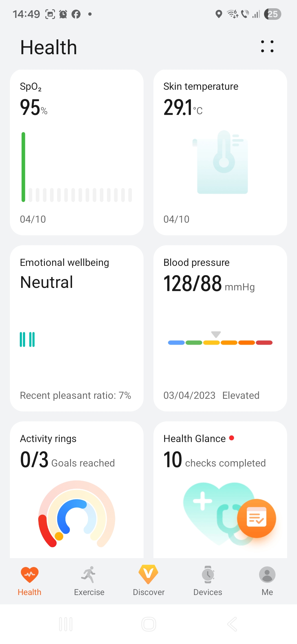Open the Blood pressure 128/88 reading
Viewport: 297px width, 644px height.
[193, 283]
